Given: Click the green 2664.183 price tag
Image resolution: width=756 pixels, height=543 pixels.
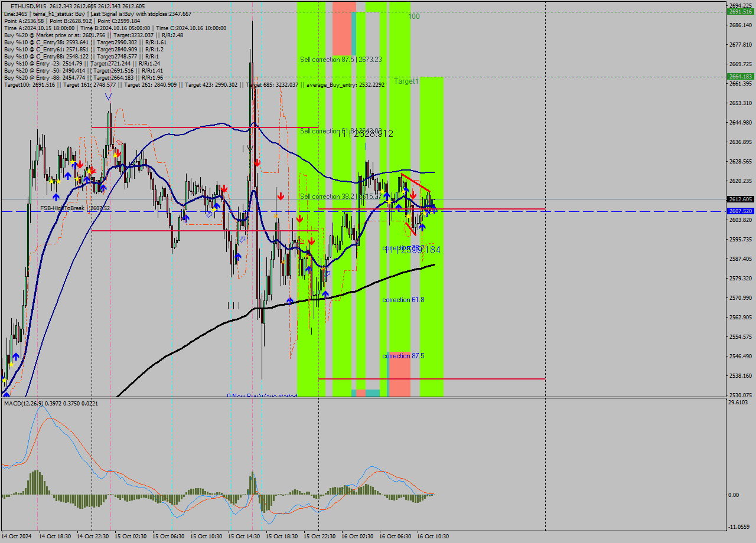Looking at the screenshot, I should [741, 77].
